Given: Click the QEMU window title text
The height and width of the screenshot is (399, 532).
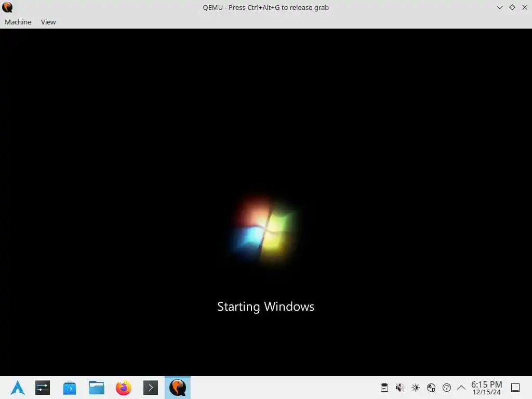Looking at the screenshot, I should click(265, 7).
